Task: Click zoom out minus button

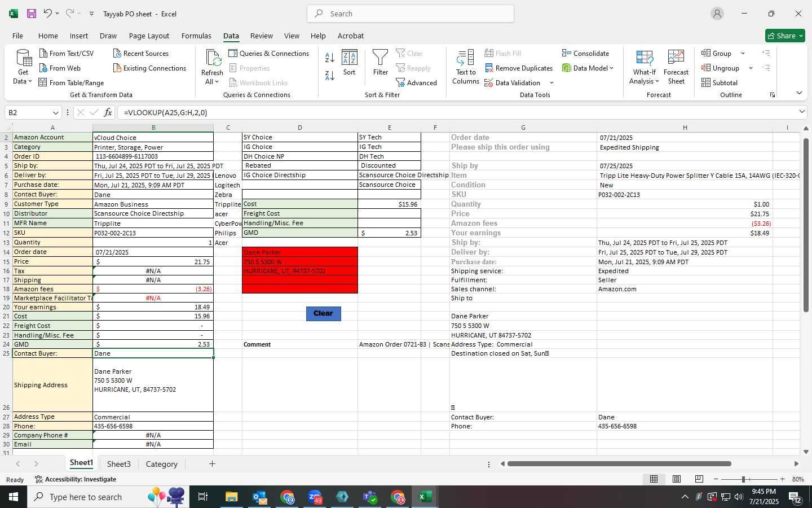Action: click(x=716, y=479)
